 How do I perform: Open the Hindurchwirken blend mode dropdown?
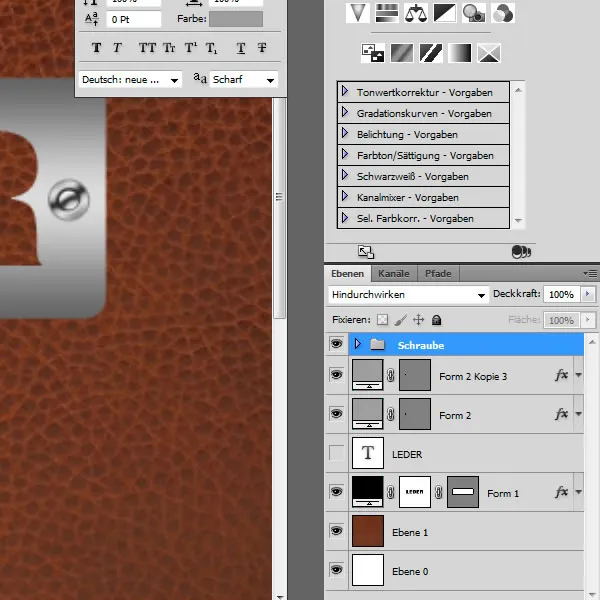pos(407,295)
